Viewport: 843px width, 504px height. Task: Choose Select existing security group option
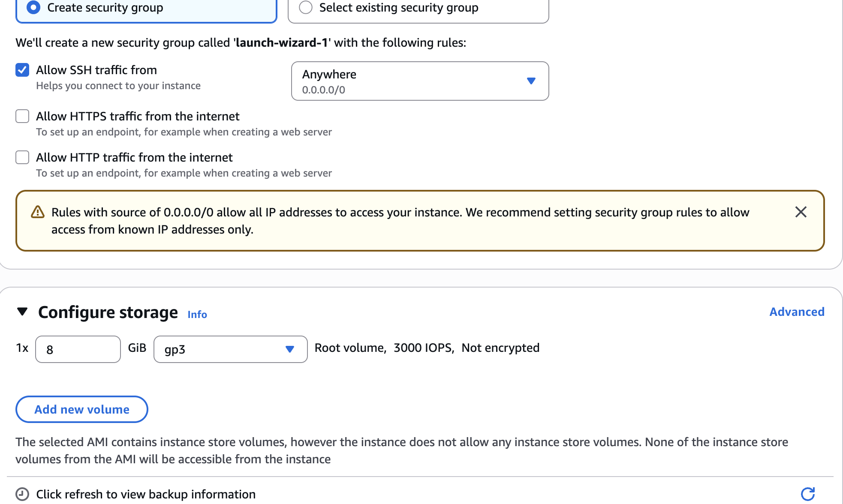(x=306, y=7)
